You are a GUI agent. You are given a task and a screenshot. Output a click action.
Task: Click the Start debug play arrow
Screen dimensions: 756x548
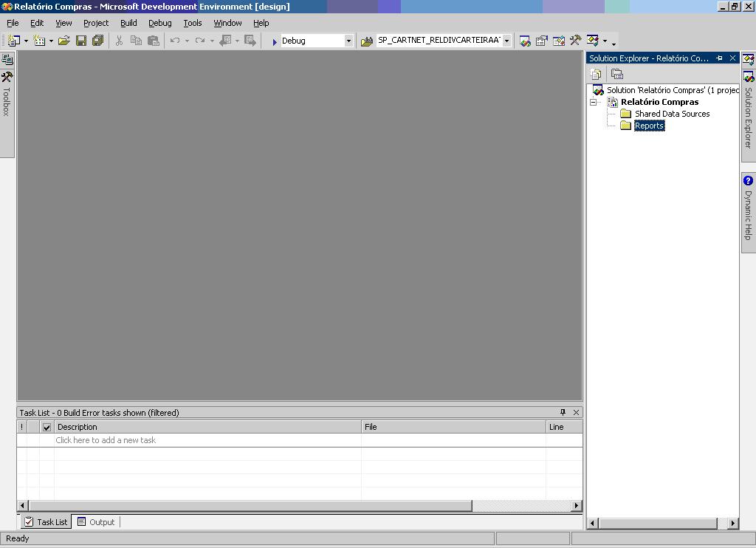coord(275,41)
